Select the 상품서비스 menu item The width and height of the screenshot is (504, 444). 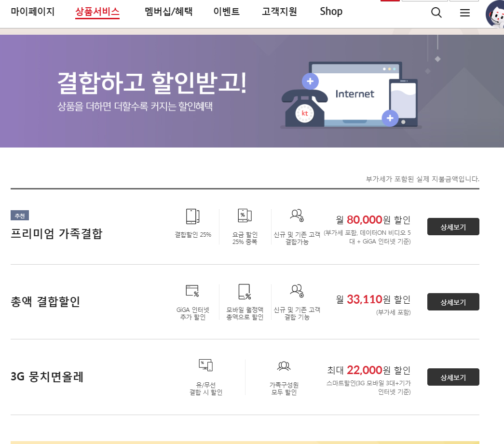point(97,12)
